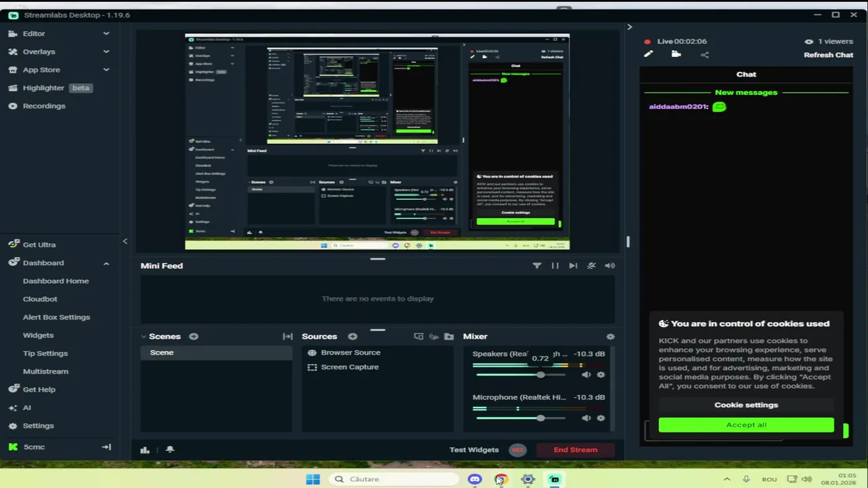
Task: Open Microphone audio source settings gear
Action: tap(601, 418)
